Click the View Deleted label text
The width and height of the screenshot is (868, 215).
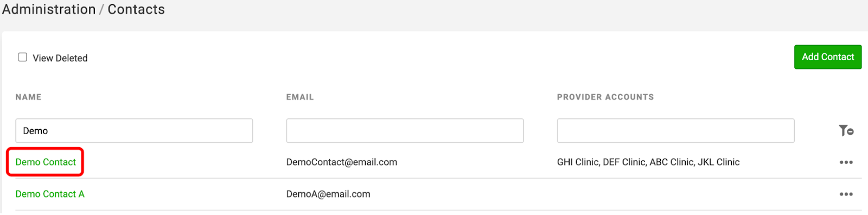click(x=60, y=58)
